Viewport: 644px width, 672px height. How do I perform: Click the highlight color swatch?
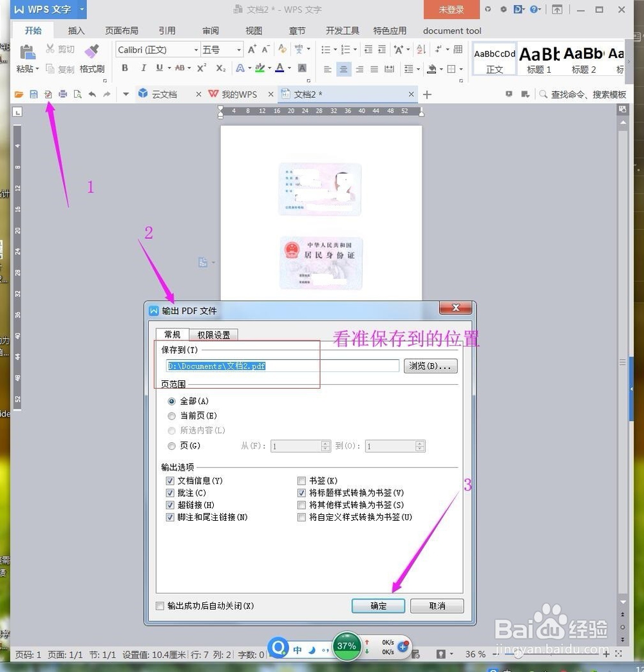(x=260, y=68)
